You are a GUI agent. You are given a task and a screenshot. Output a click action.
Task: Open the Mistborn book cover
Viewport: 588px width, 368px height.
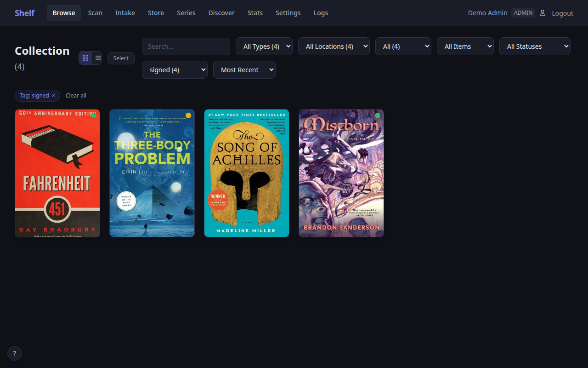point(341,173)
